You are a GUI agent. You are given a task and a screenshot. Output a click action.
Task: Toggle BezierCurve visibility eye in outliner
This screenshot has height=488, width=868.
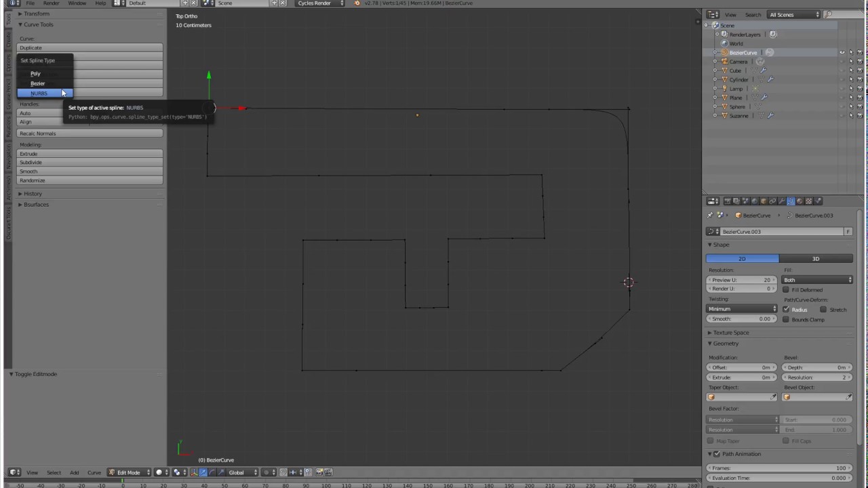[842, 52]
